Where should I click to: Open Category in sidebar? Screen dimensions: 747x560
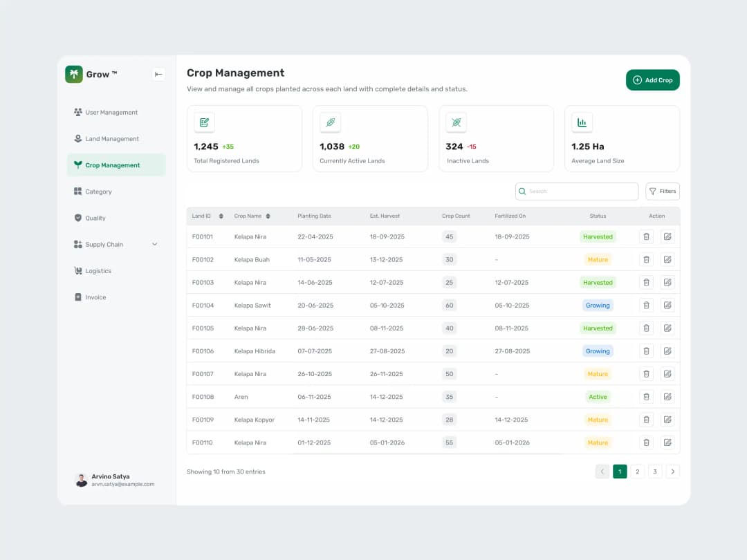(116, 192)
